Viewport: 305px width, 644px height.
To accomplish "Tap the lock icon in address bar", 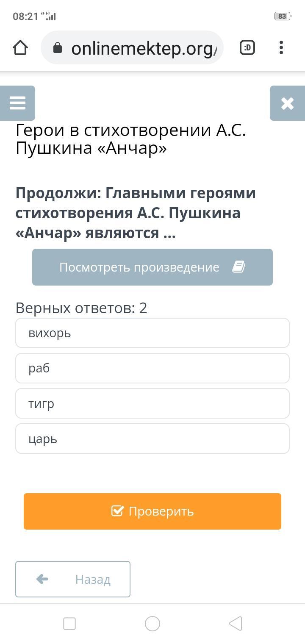I will (x=58, y=48).
